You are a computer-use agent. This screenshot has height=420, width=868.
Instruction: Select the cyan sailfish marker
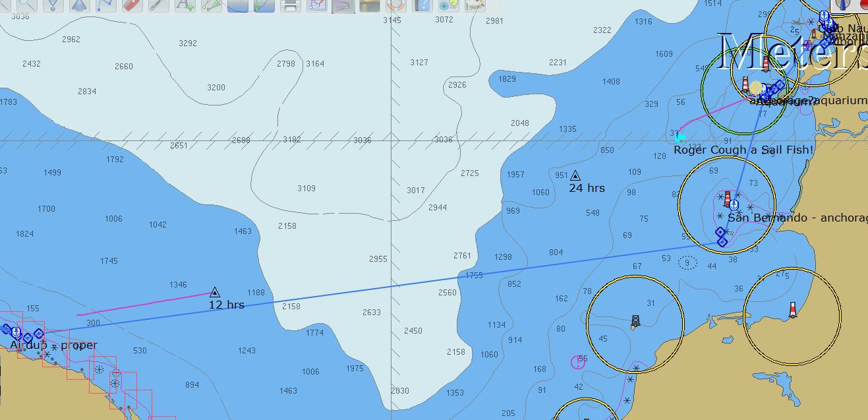tap(680, 137)
